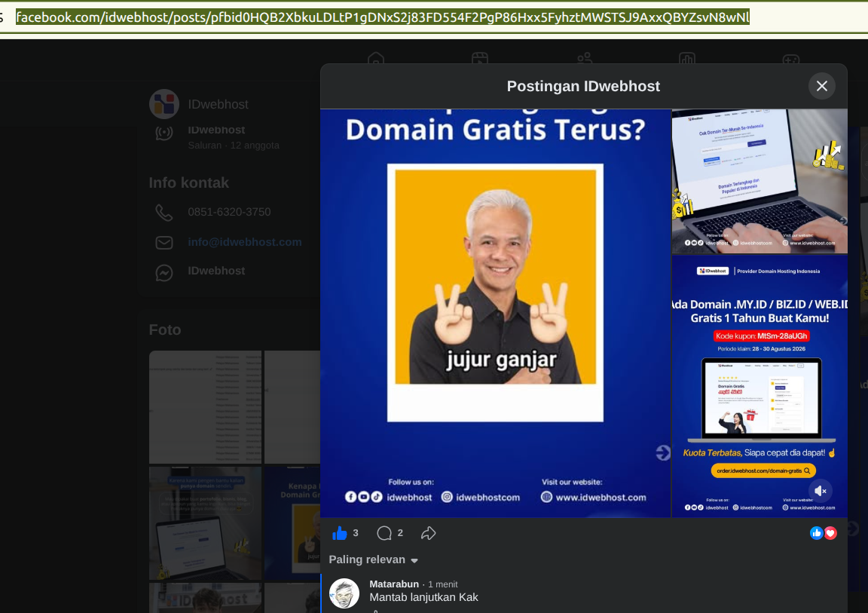Click the blue Like thumbs-up icon
Viewport: 868px width, 613px height.
[339, 533]
